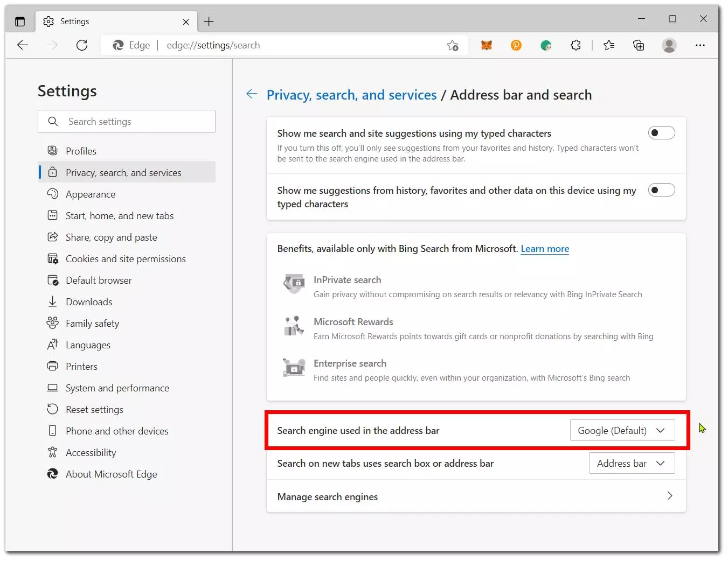This screenshot has width=728, height=561.
Task: Open Phone and other devices settings
Action: pos(127,431)
